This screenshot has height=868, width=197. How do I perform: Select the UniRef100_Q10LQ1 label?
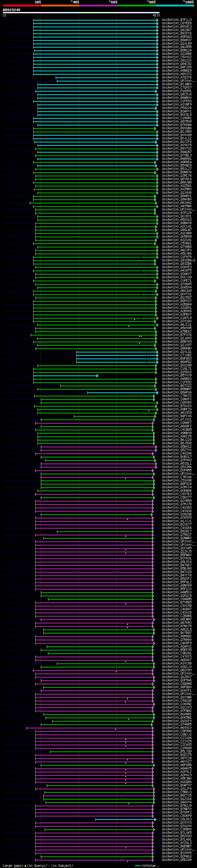pos(177,352)
